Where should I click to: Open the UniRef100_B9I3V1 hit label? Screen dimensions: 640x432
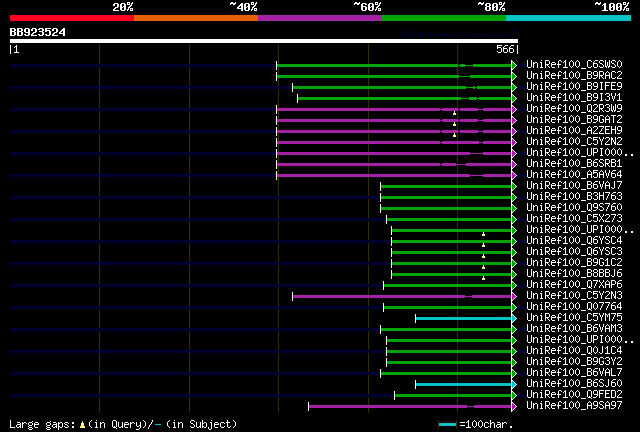[574, 98]
